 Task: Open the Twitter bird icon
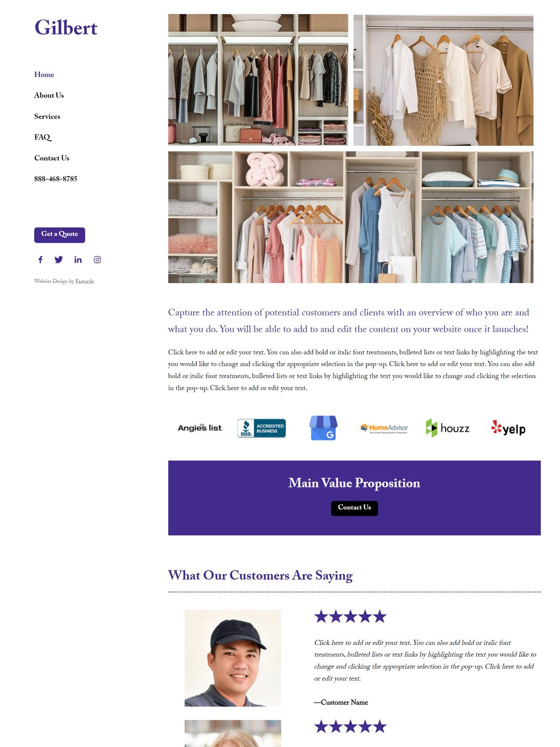click(x=58, y=260)
